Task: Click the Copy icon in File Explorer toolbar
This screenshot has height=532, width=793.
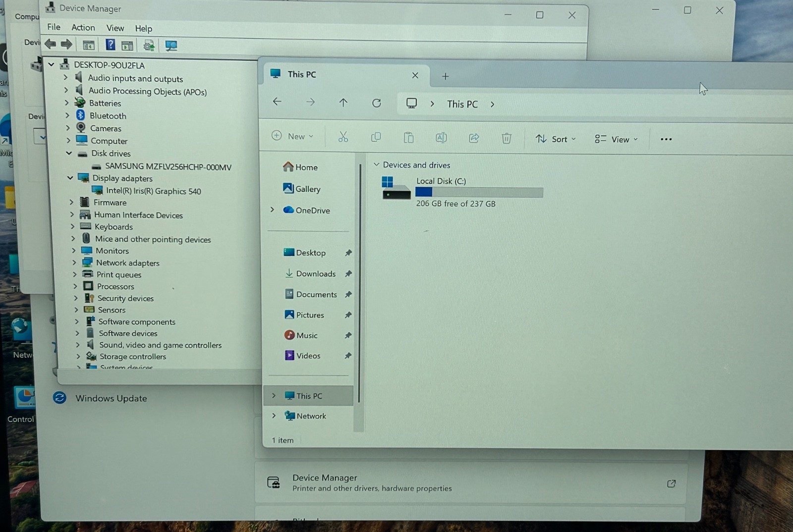Action: coord(376,137)
